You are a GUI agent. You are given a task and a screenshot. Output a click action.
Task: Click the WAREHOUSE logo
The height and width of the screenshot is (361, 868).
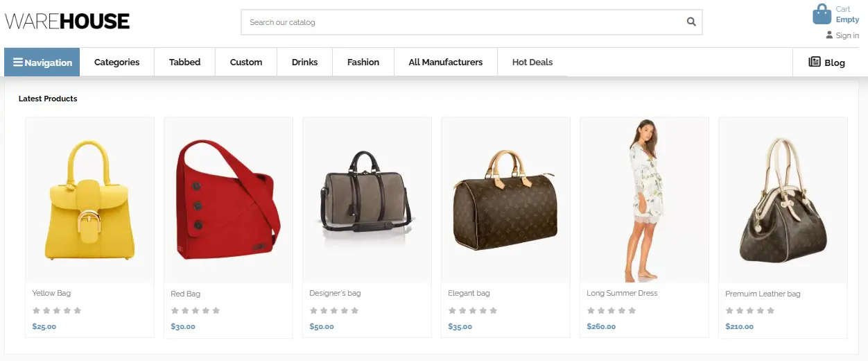point(67,22)
